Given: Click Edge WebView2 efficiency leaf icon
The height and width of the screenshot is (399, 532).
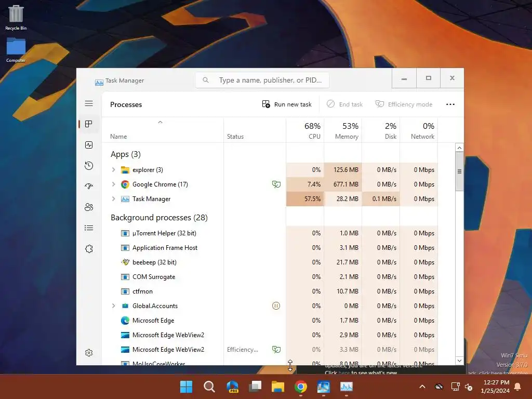Looking at the screenshot, I should 276,350.
